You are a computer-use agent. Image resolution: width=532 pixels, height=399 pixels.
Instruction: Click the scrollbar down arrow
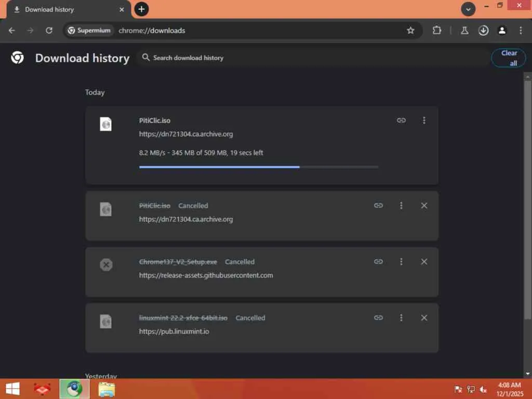click(x=527, y=374)
